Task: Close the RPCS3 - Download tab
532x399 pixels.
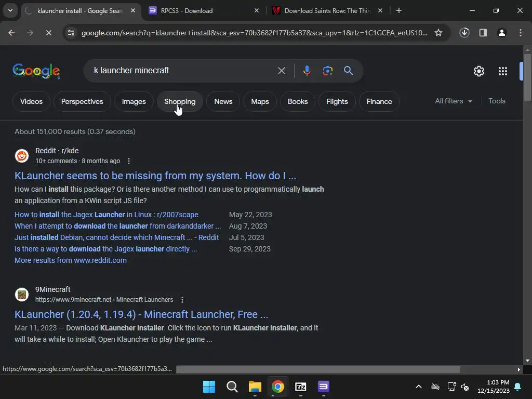Action: click(x=257, y=11)
